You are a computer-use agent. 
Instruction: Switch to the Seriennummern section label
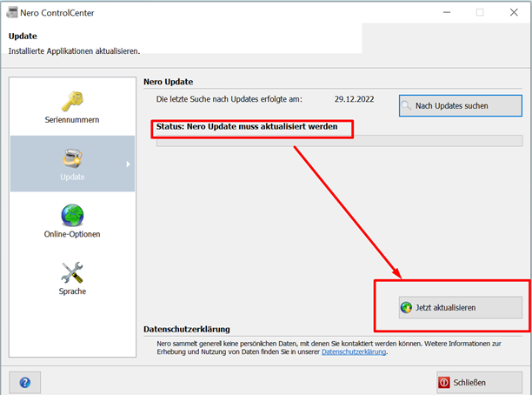coord(72,119)
